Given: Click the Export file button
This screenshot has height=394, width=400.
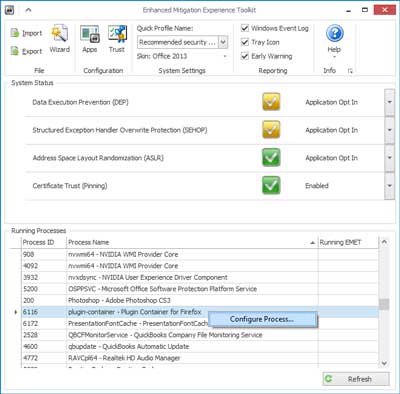Looking at the screenshot, I should (26, 51).
